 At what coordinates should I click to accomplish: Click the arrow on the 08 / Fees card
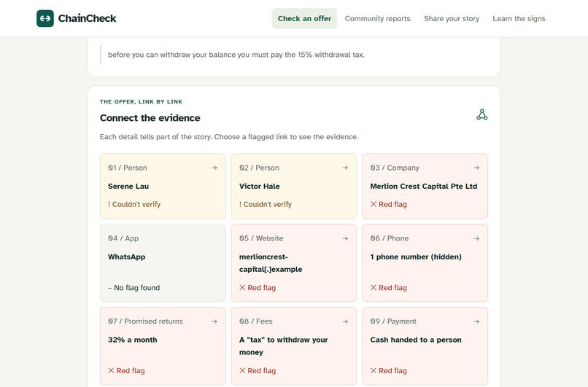(x=345, y=321)
